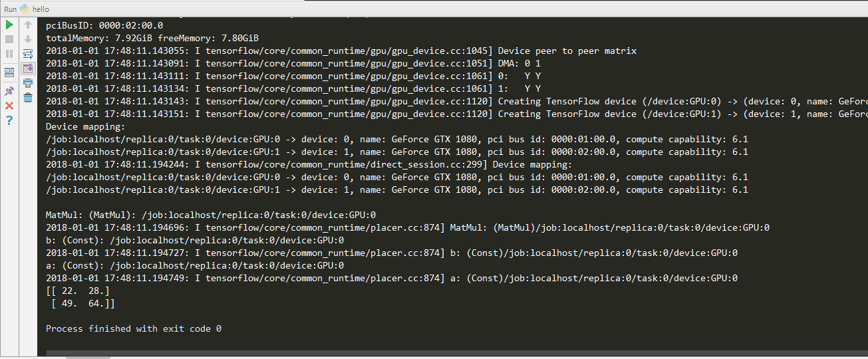The height and width of the screenshot is (359, 868).
Task: Toggle soft-wrap for console output
Action: (x=28, y=54)
